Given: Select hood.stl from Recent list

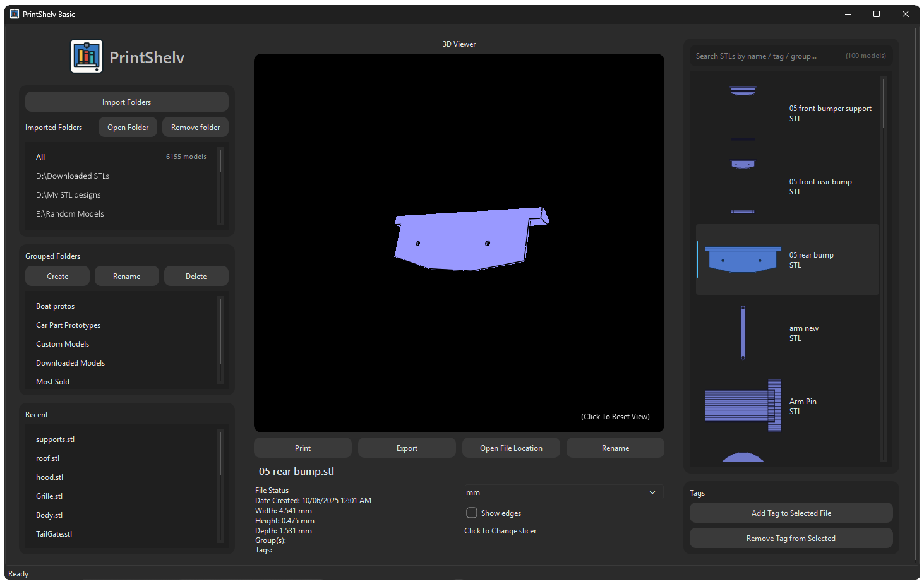Looking at the screenshot, I should point(50,477).
